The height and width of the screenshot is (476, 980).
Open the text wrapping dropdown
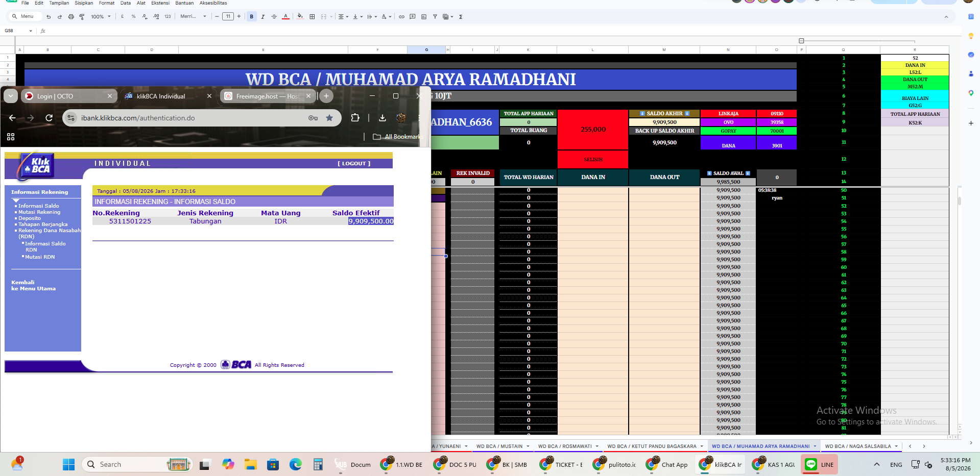[x=372, y=17]
